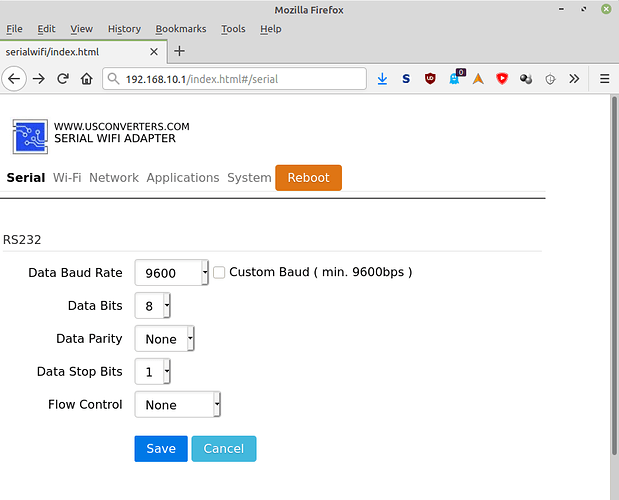619x500 pixels.
Task: Go back using the back arrow
Action: pos(14,79)
